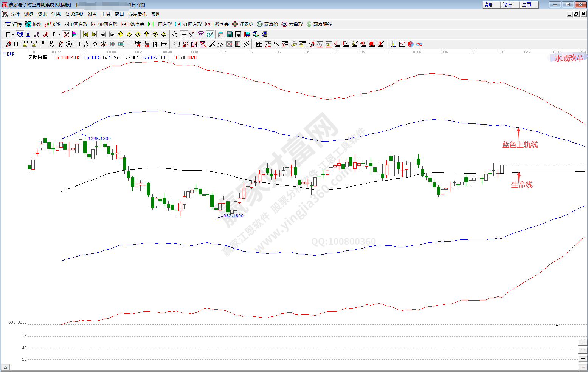Jump to first bar with skip-back icon

85,34
